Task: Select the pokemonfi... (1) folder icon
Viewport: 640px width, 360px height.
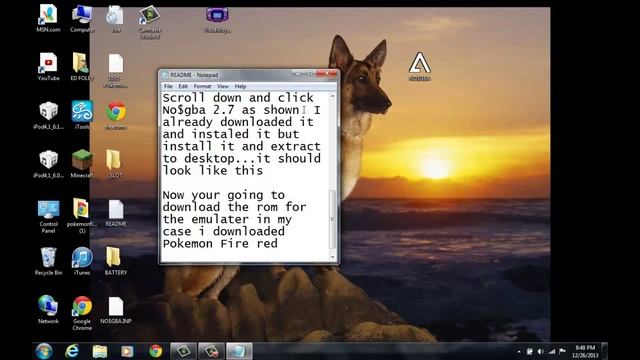Action: (82, 216)
